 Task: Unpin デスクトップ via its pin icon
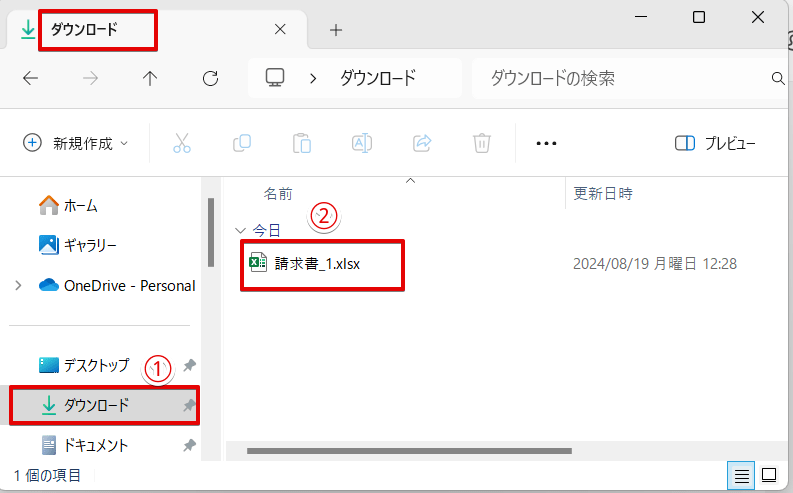point(189,365)
